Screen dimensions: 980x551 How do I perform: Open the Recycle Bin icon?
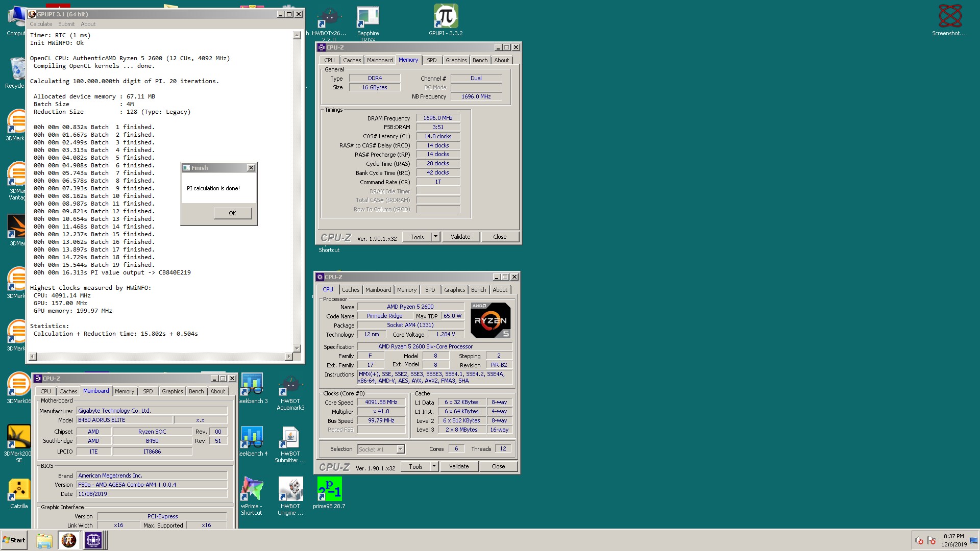16,72
